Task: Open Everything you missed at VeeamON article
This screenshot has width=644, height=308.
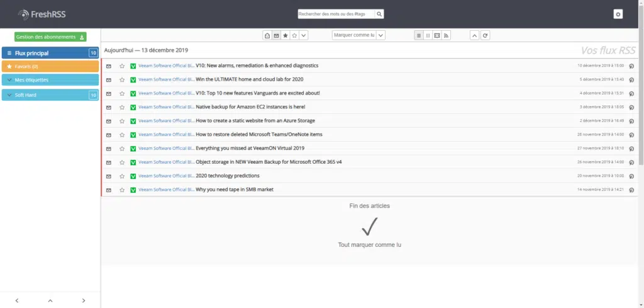Action: (x=250, y=148)
